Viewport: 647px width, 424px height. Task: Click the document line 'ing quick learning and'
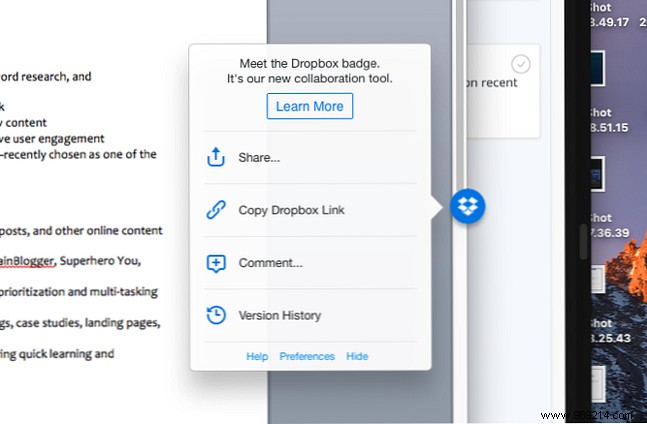tap(57, 354)
